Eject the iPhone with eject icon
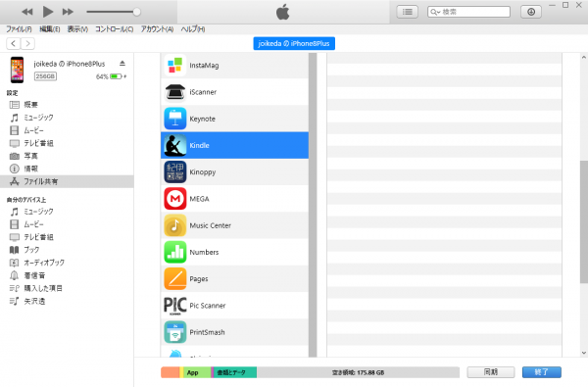Screen dimensions: 588x387 click(122, 64)
